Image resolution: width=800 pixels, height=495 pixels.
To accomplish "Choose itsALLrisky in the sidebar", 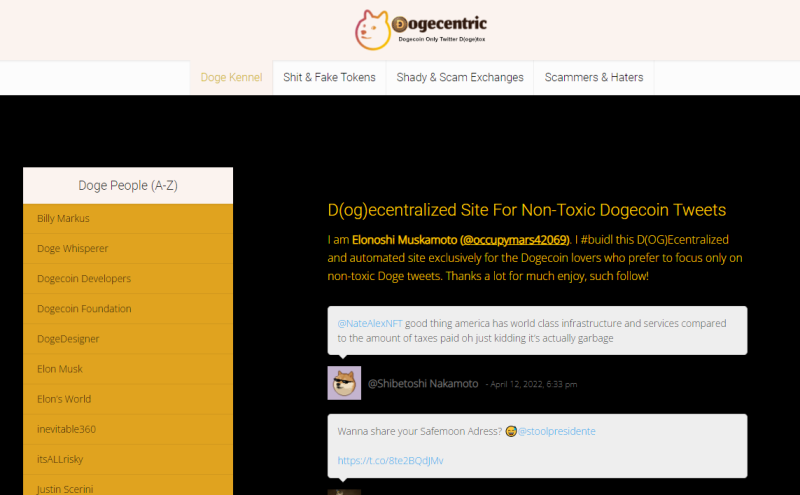I will [128, 459].
